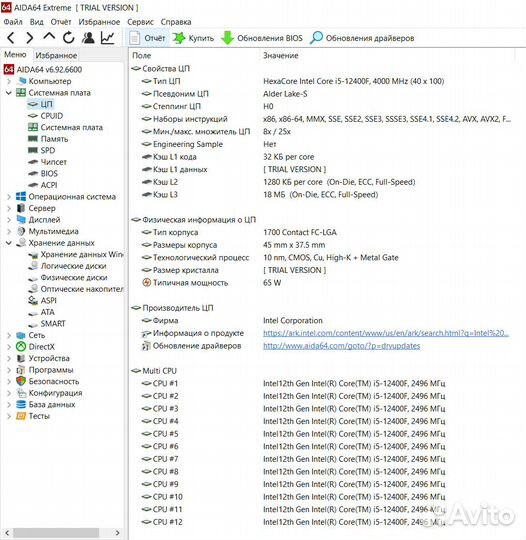The height and width of the screenshot is (540, 526).
Task: Expand Операционная система node
Action: tap(9, 197)
